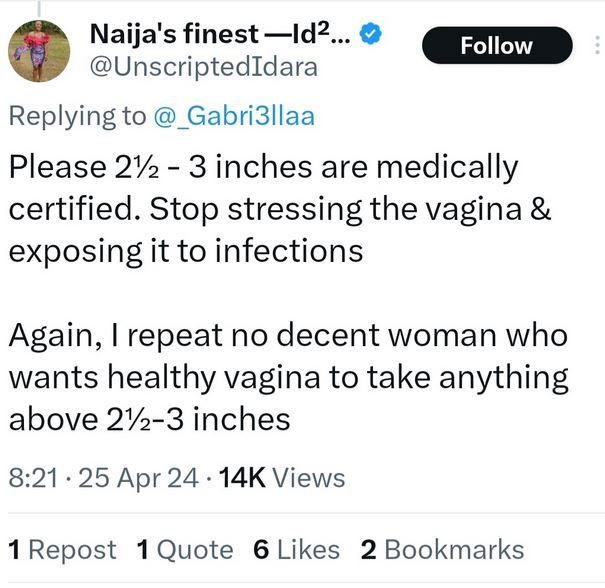Click the 'medically certified' tweet paragraph
The height and width of the screenshot is (588, 605).
263,185
